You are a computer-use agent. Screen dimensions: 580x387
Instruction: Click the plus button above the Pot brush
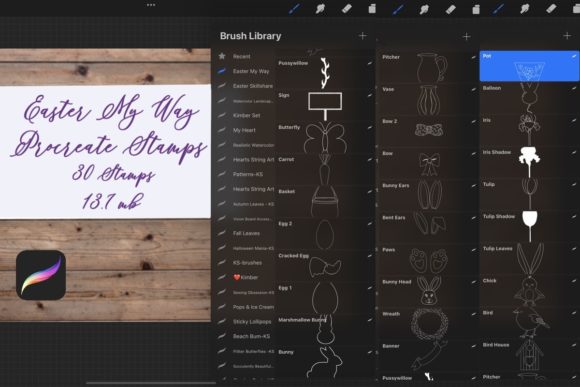pos(567,36)
